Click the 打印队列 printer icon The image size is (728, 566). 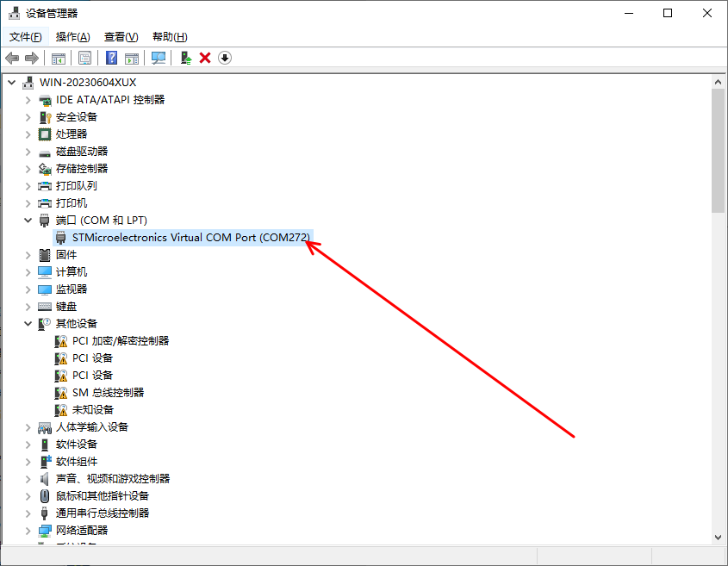tap(45, 186)
